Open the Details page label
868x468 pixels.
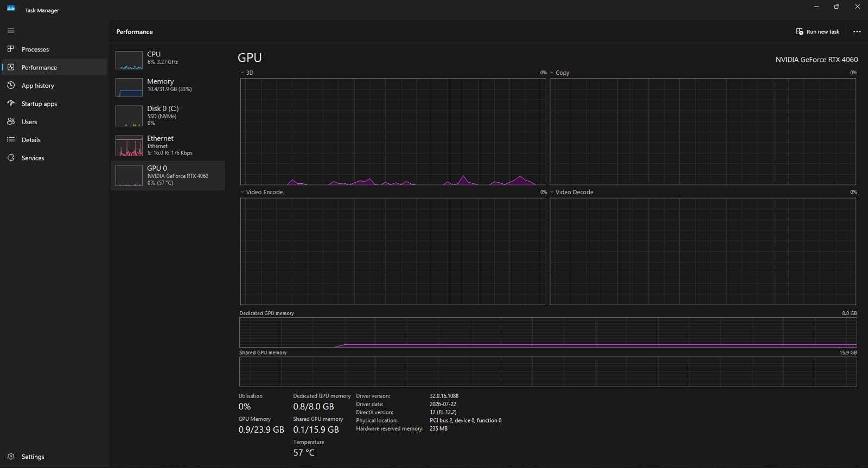pos(31,140)
